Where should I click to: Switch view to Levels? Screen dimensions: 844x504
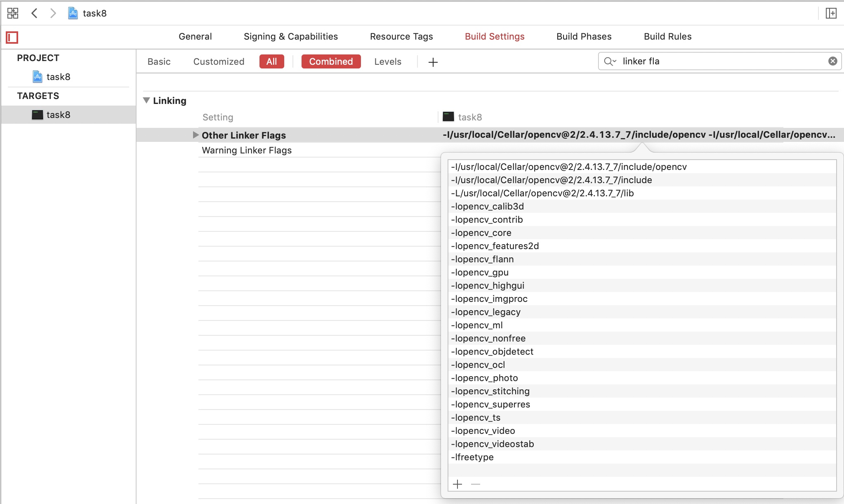tap(387, 61)
